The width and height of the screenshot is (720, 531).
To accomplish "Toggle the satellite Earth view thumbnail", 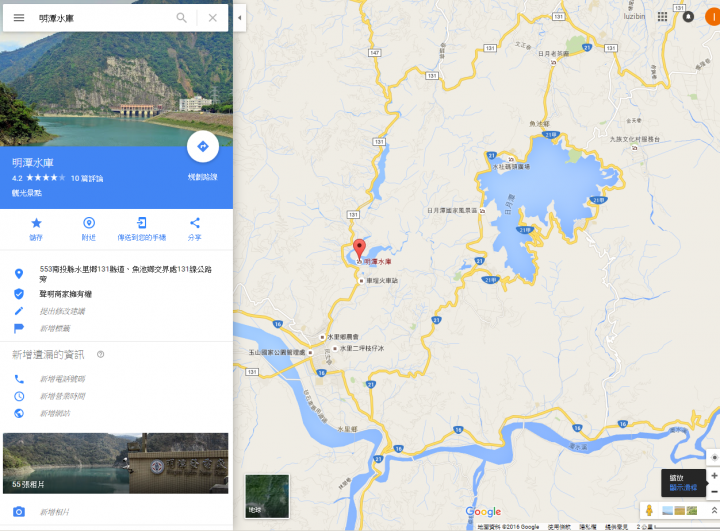I will point(267,496).
